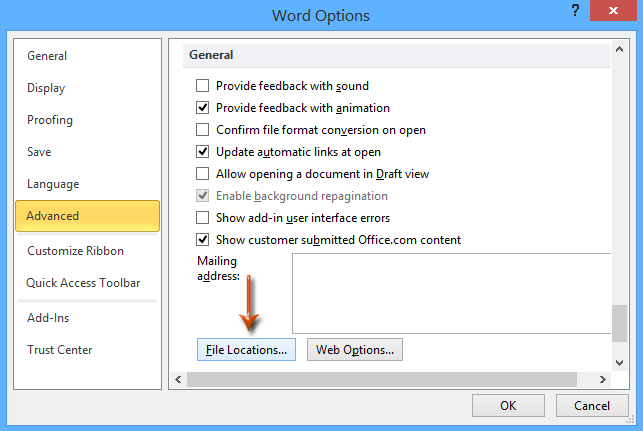Close the Word Options dialog
This screenshot has width=643, height=431.
pyautogui.click(x=613, y=10)
